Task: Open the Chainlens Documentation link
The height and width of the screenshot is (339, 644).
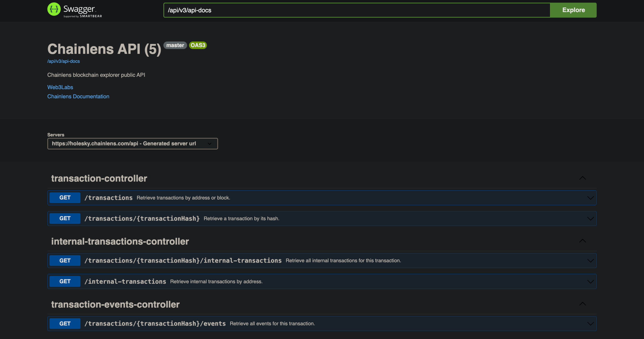Action: pyautogui.click(x=78, y=96)
